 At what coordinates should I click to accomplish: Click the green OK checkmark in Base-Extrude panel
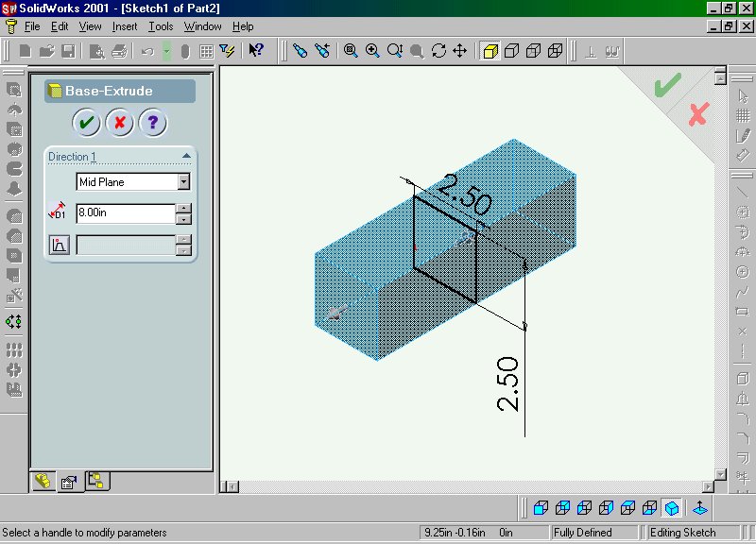(x=86, y=122)
